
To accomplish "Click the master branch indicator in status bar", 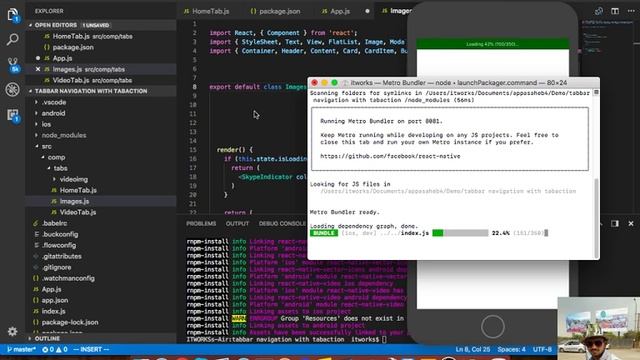I will point(22,349).
